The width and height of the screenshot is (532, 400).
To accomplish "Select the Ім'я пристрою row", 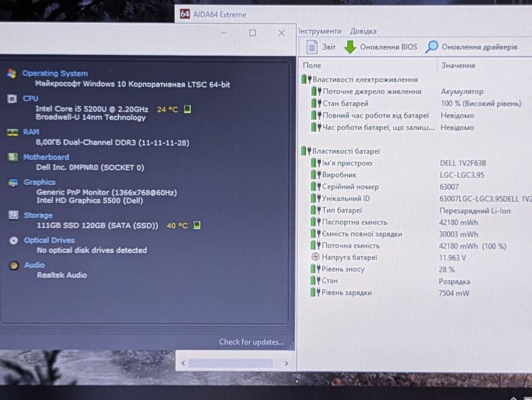I will [421, 163].
